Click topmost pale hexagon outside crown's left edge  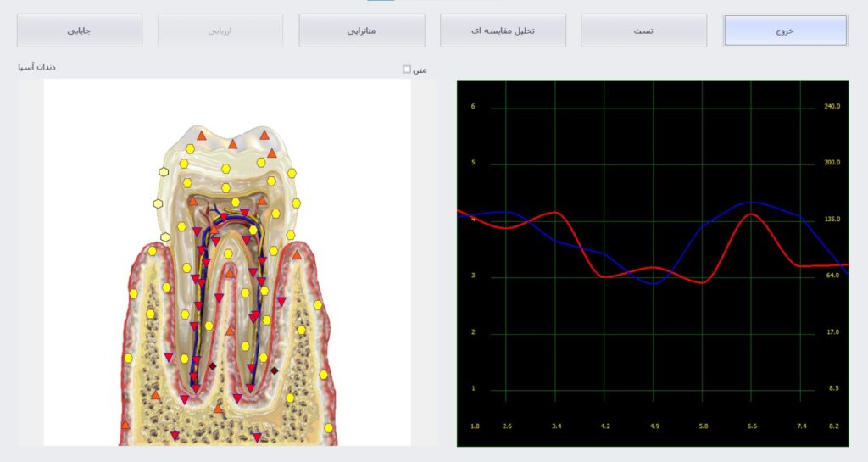click(164, 172)
